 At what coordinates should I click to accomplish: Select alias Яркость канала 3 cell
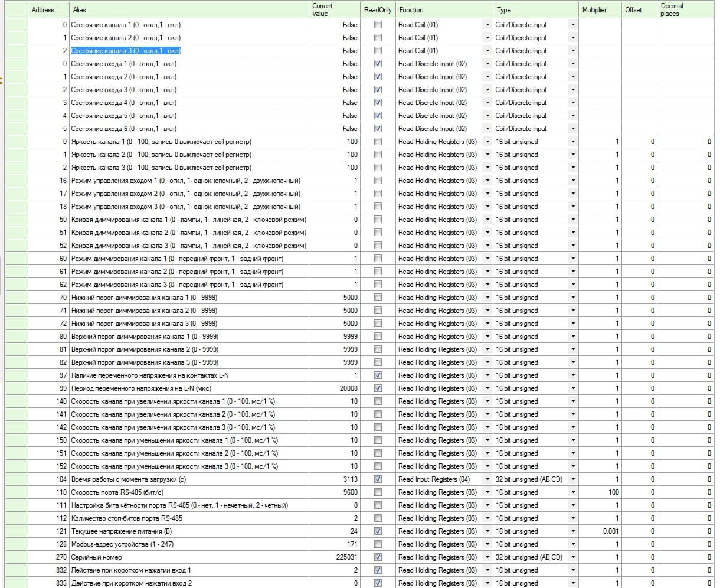tap(189, 168)
